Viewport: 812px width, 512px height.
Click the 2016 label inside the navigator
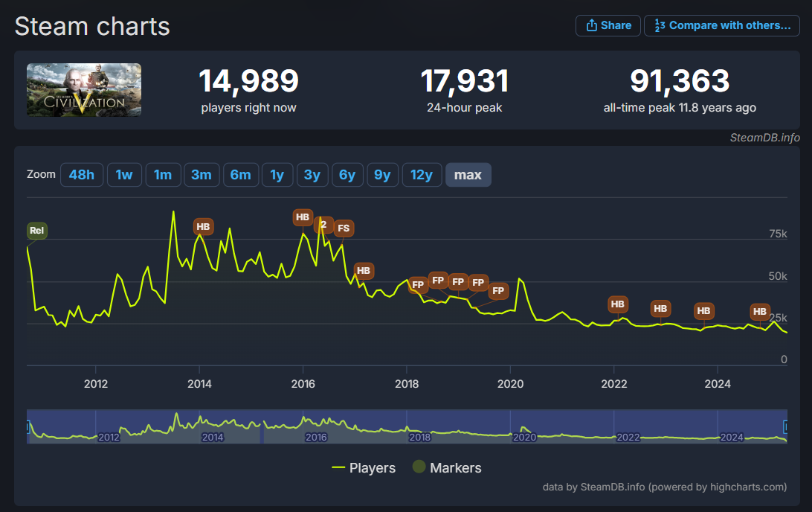316,438
